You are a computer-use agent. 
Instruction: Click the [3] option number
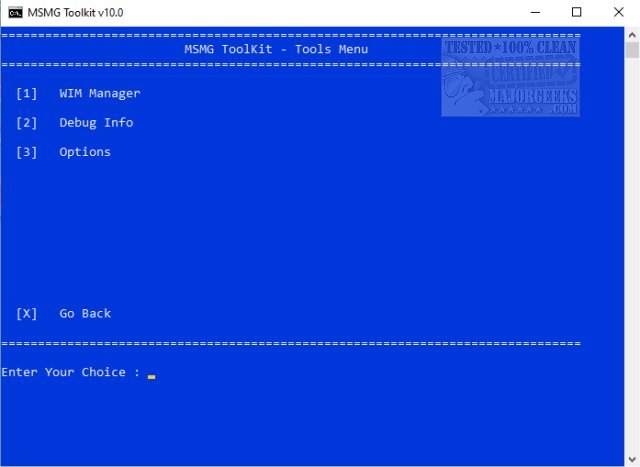point(27,152)
